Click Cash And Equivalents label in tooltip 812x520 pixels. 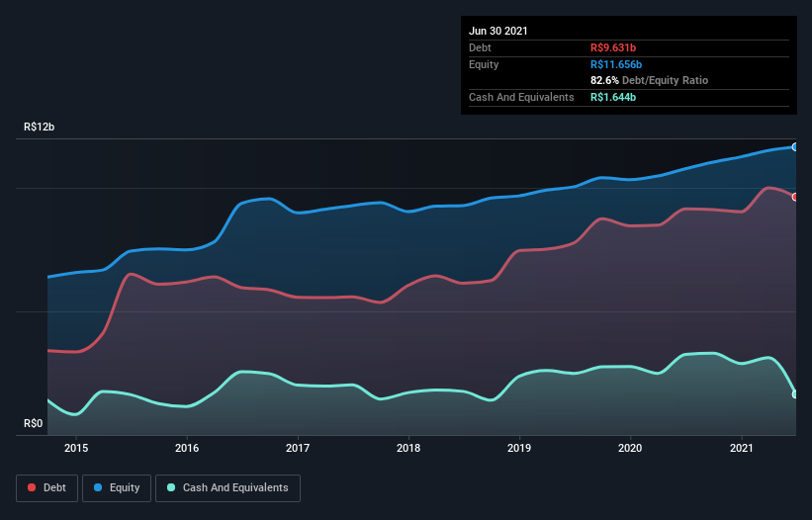tap(521, 97)
